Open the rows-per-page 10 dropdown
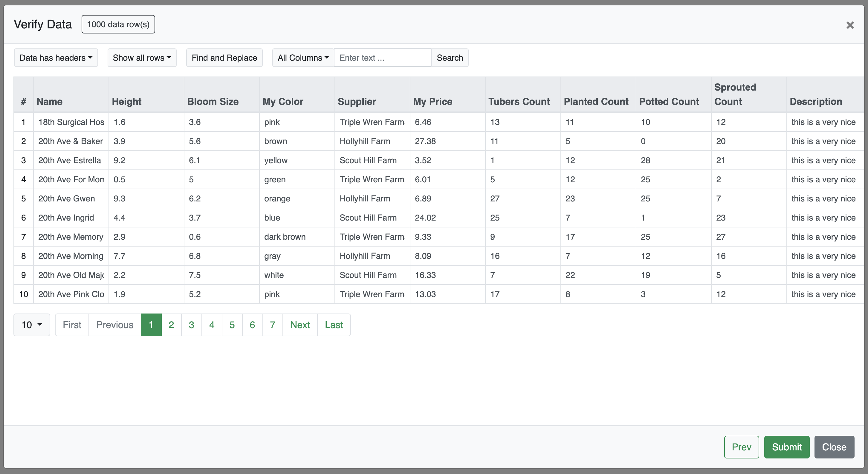The width and height of the screenshot is (868, 474). (32, 325)
